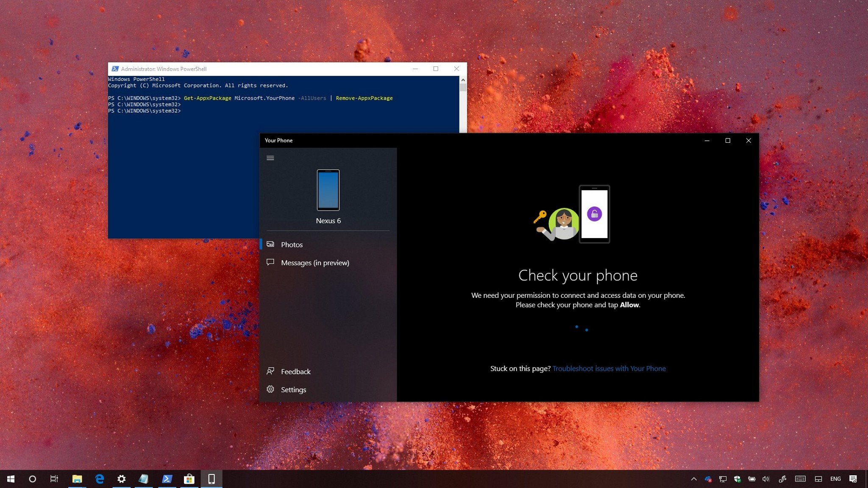The height and width of the screenshot is (488, 868).
Task: Open the Start menu button
Action: (10, 478)
